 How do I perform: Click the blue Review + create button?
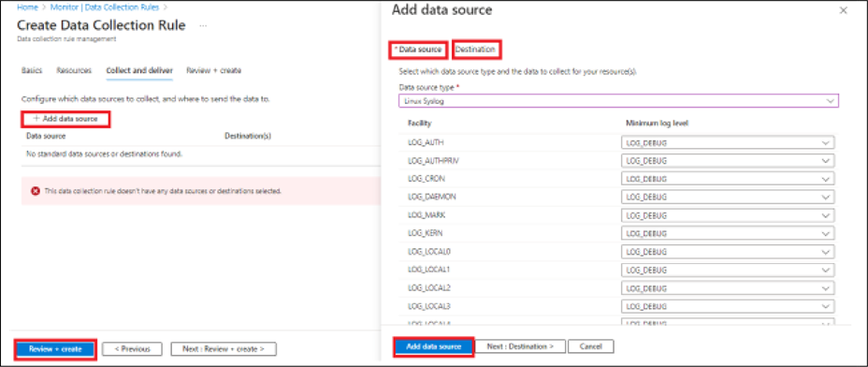point(55,348)
